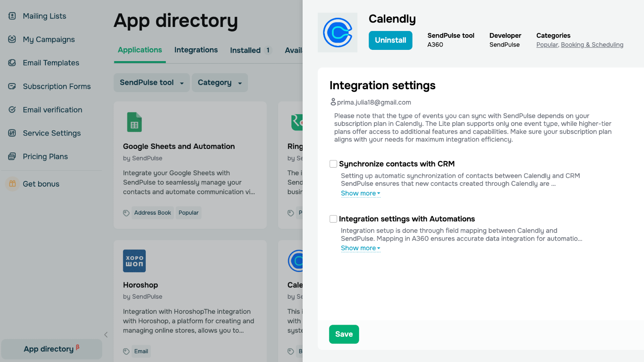Screen dimensions: 644x362
Task: Open the Mailing Lists section
Action: 44,16
